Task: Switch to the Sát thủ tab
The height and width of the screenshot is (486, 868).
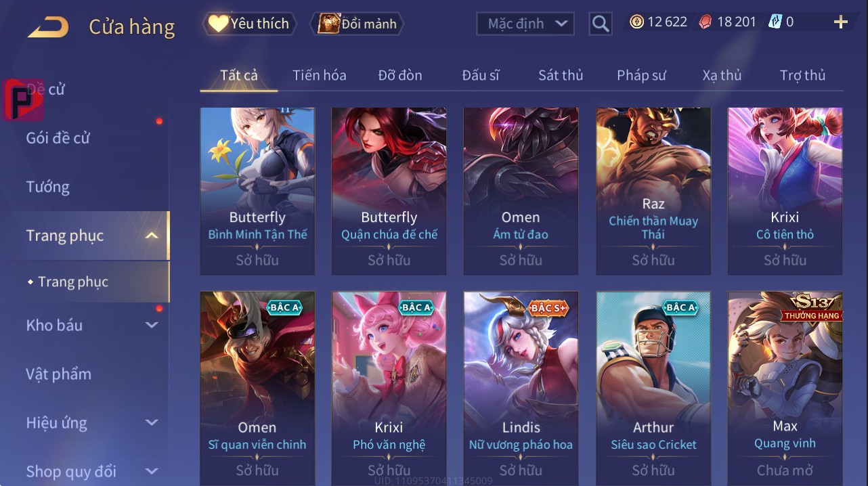Action: (561, 75)
